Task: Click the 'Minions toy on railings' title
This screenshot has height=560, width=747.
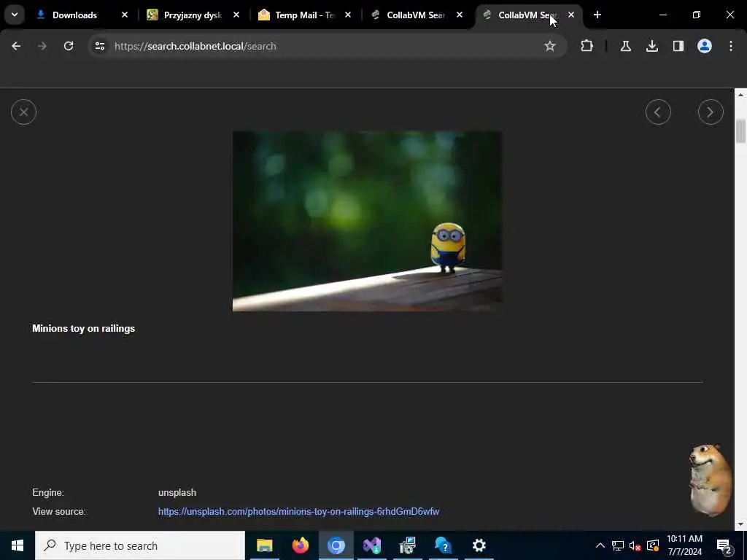Action: pos(83,329)
